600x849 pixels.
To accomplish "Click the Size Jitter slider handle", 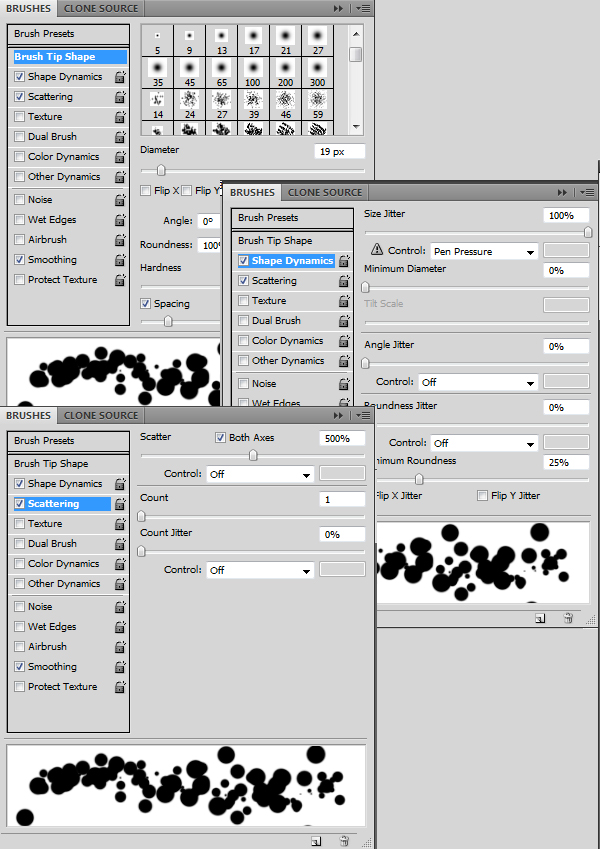I will click(x=588, y=232).
